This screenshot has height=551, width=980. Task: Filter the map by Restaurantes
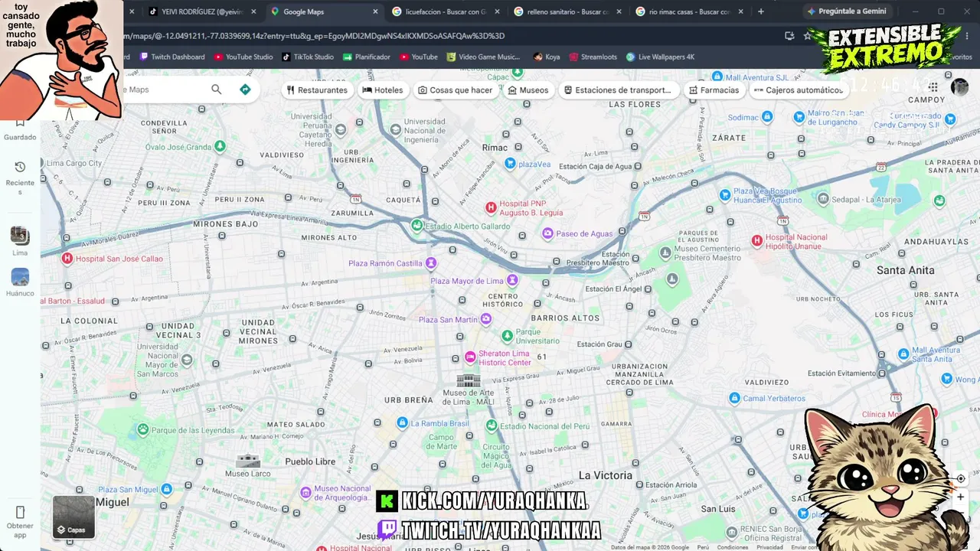tap(317, 90)
